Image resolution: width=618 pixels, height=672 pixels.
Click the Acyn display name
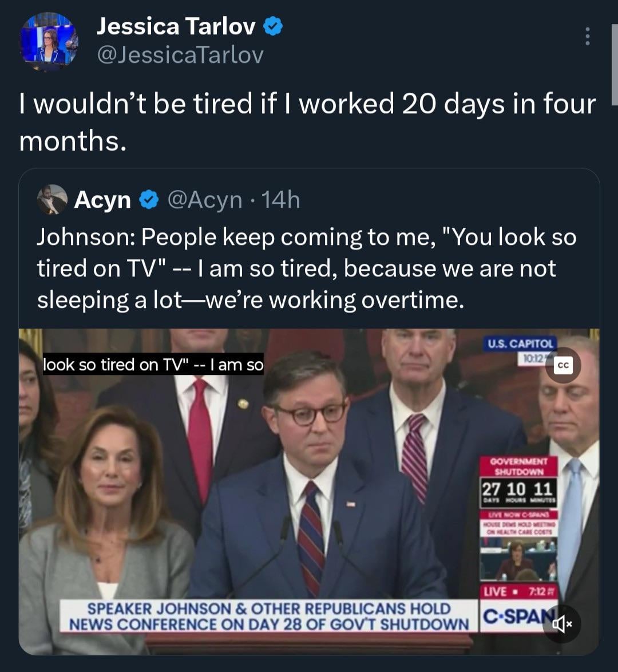pos(102,200)
